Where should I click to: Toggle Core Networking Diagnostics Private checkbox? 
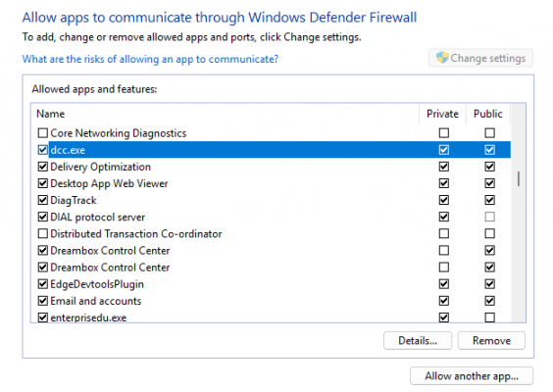pos(443,133)
